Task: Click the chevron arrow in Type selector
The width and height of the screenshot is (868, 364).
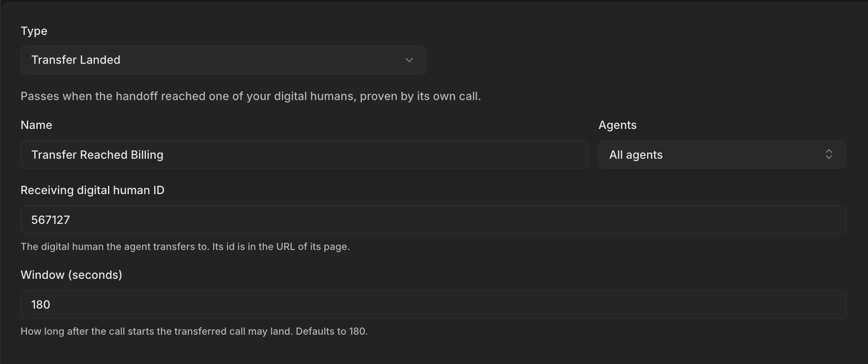Action: point(409,60)
